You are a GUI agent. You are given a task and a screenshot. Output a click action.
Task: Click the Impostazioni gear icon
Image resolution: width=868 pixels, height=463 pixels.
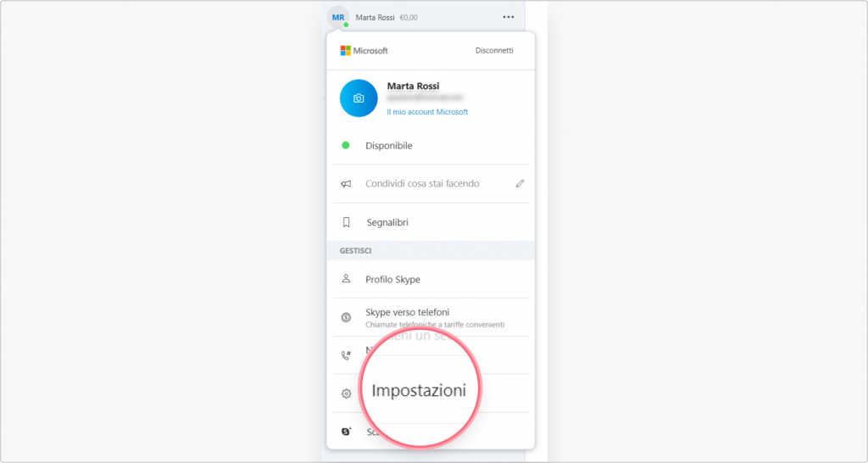click(346, 393)
